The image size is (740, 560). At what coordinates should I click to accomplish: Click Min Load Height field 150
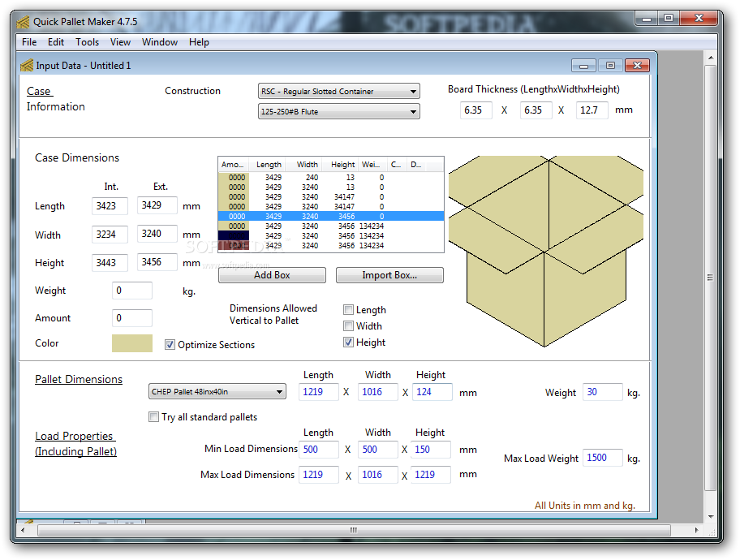coord(431,450)
